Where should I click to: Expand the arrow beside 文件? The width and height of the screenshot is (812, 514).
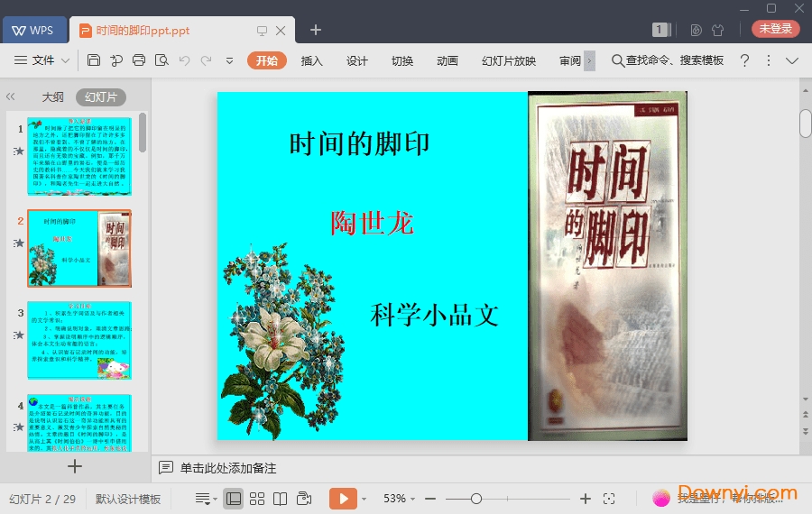click(x=65, y=60)
